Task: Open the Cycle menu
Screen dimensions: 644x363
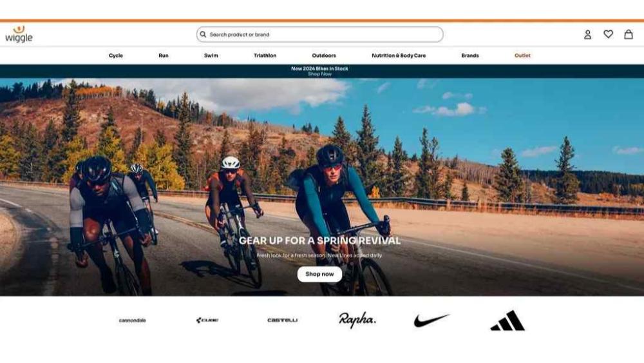Action: click(116, 55)
